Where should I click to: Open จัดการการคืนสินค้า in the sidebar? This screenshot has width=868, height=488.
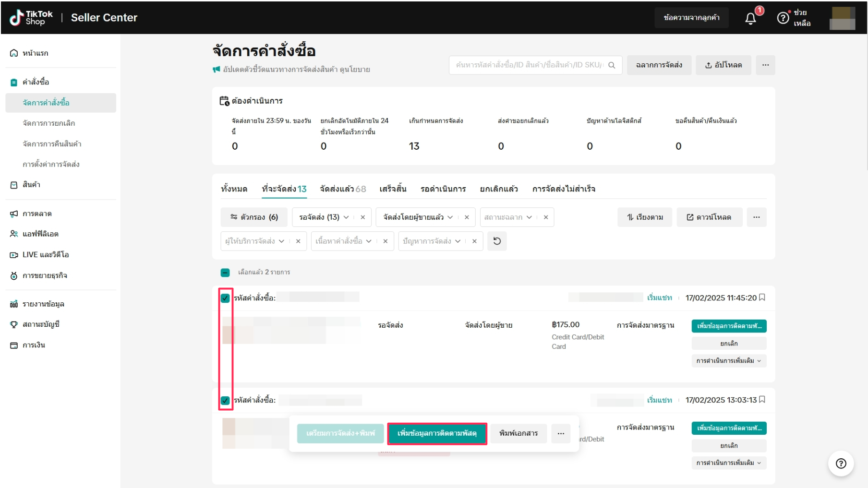click(52, 144)
